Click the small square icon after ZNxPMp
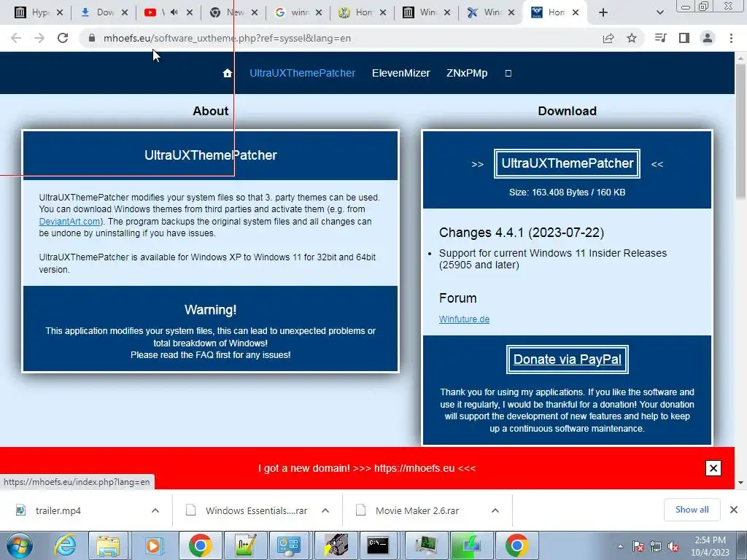This screenshot has height=560, width=747. click(508, 73)
